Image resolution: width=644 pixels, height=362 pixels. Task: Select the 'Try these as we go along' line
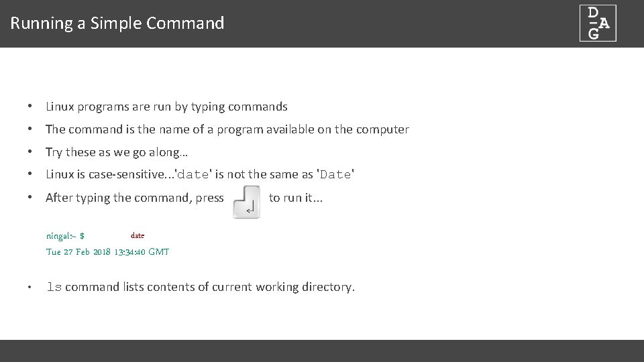point(117,152)
